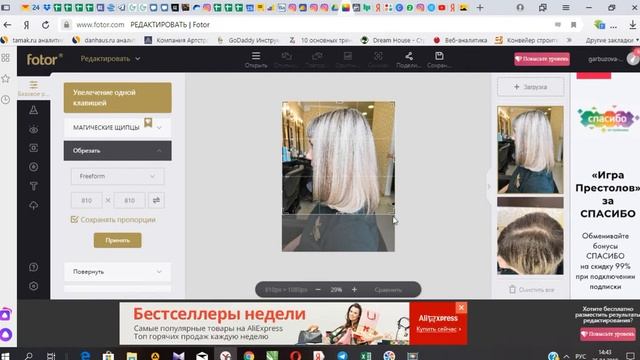
Task: Open the Telegram taskbar icon
Action: click(x=342, y=356)
